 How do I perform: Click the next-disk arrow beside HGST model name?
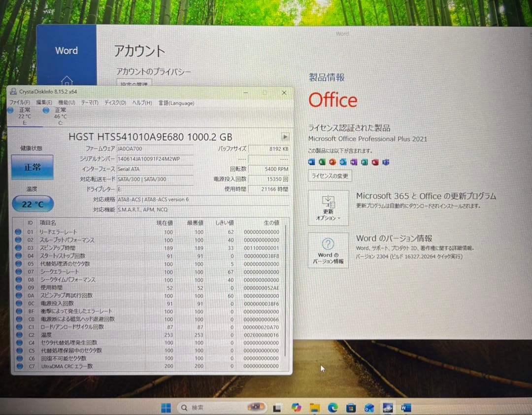[x=285, y=137]
